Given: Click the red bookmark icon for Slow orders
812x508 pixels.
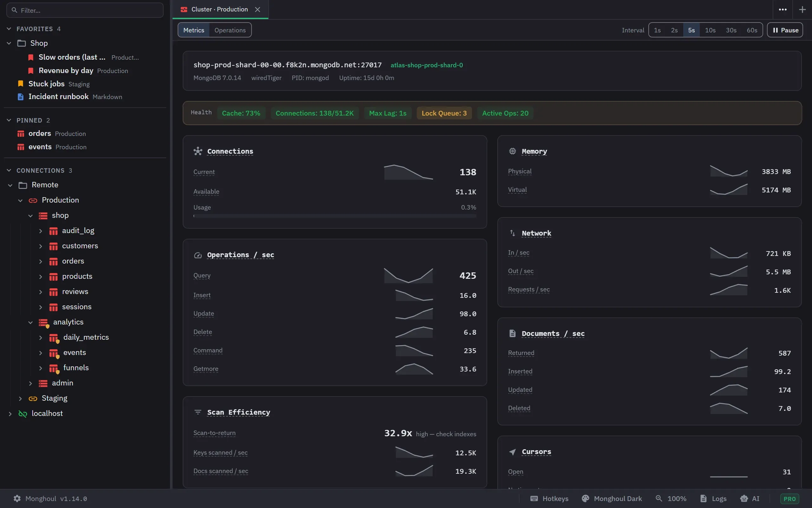Looking at the screenshot, I should coord(31,57).
